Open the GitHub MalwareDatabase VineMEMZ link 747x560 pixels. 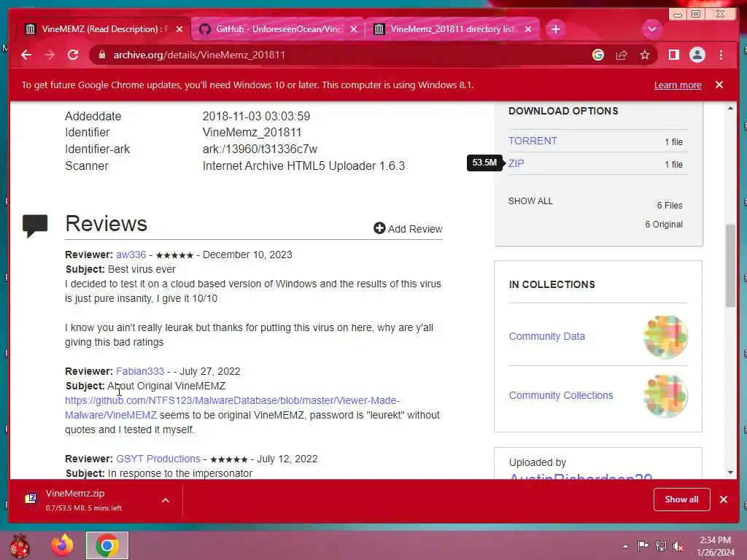coord(232,408)
